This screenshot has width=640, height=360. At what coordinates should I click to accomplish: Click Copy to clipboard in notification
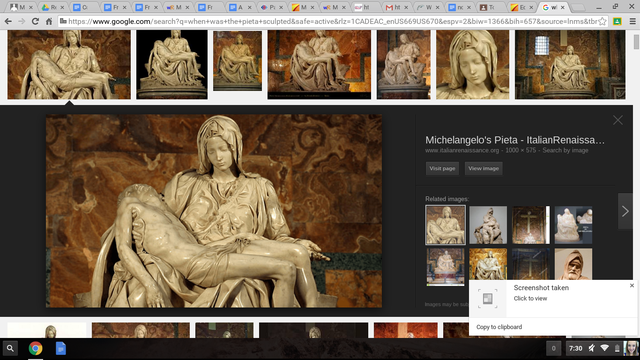click(x=499, y=327)
